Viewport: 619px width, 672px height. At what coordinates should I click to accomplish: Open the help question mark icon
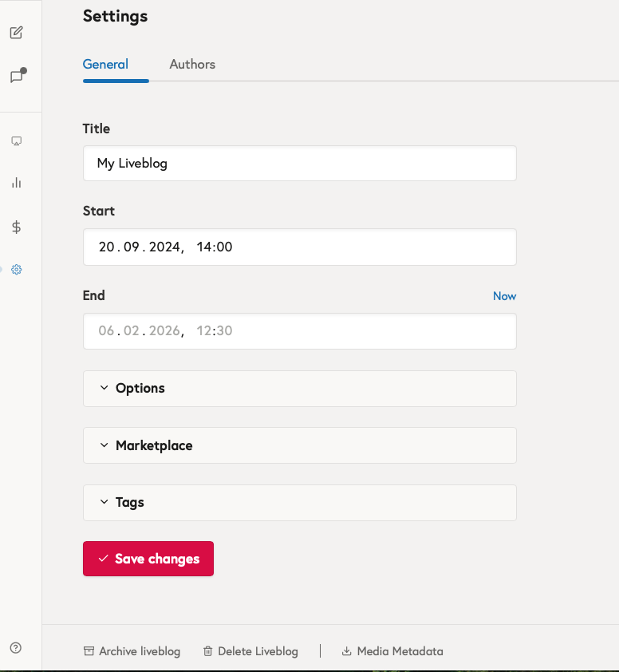[14, 647]
